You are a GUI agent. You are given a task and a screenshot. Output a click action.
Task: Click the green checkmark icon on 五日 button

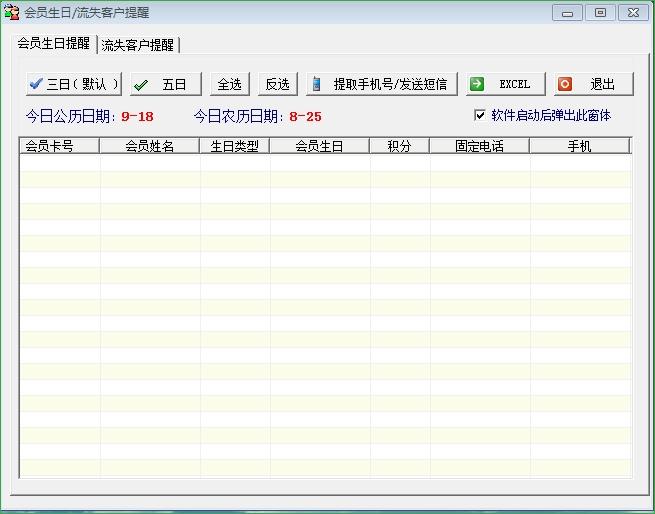pyautogui.click(x=141, y=85)
